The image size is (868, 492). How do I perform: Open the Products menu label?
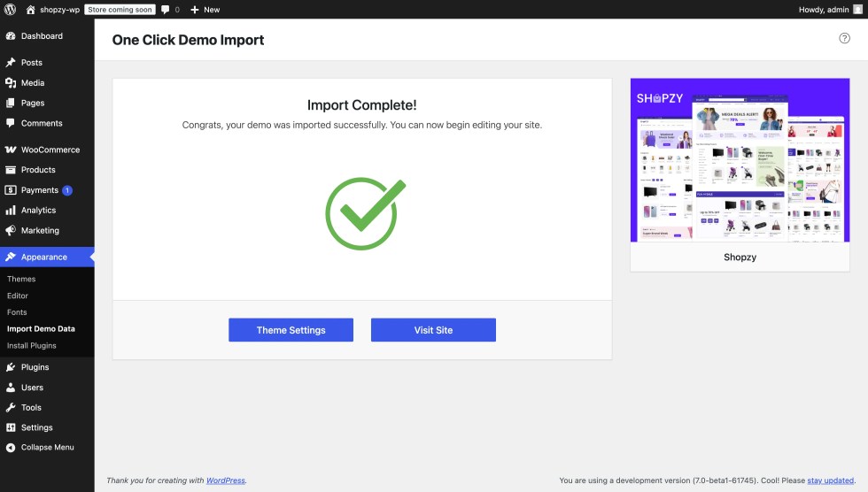tap(38, 170)
